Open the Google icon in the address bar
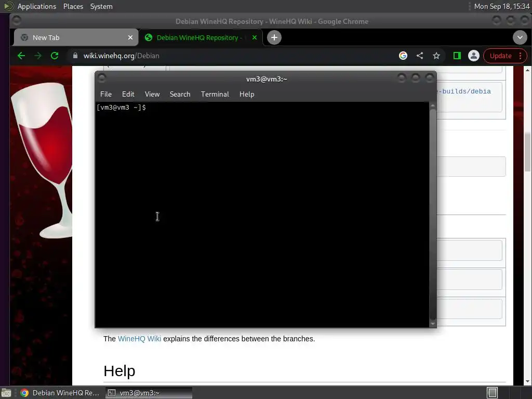This screenshot has width=532, height=399. pyautogui.click(x=403, y=56)
